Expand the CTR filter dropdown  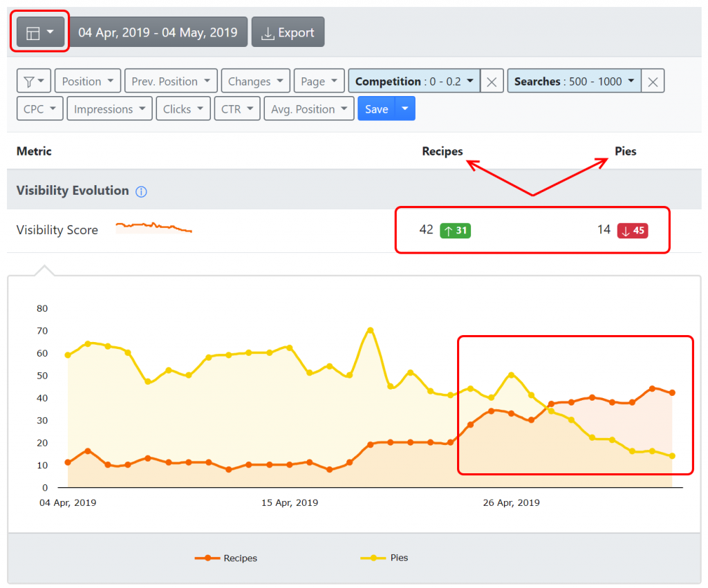click(238, 108)
